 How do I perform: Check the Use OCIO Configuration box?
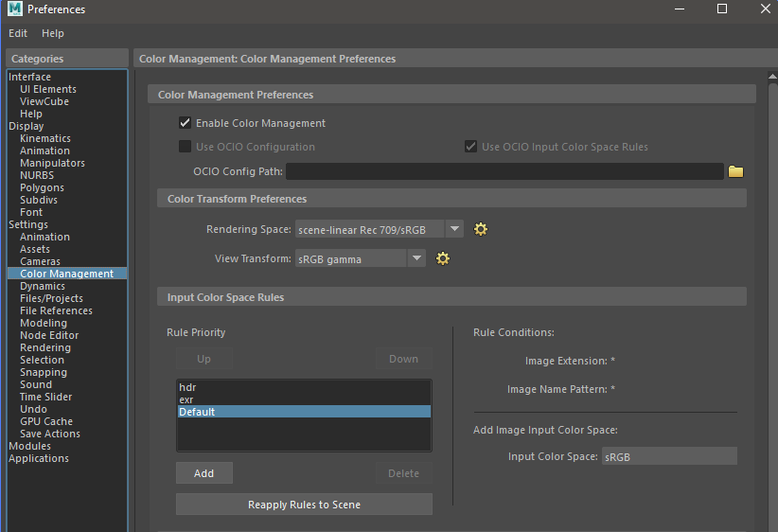(186, 147)
